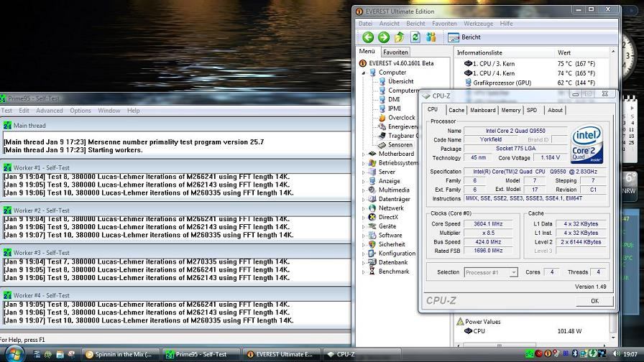This screenshot has width=644, height=362.
Task: Open the Processor #1 selection dropdown
Action: [513, 272]
